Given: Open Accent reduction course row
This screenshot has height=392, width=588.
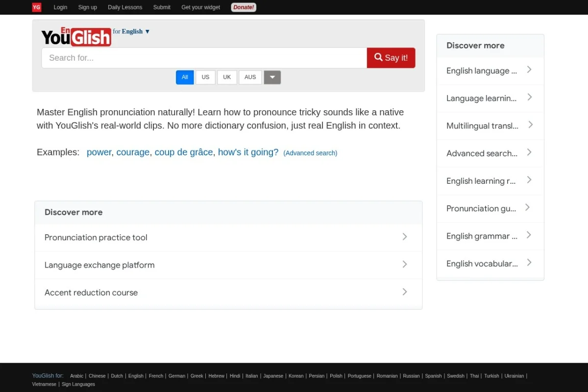Looking at the screenshot, I should coord(228,293).
